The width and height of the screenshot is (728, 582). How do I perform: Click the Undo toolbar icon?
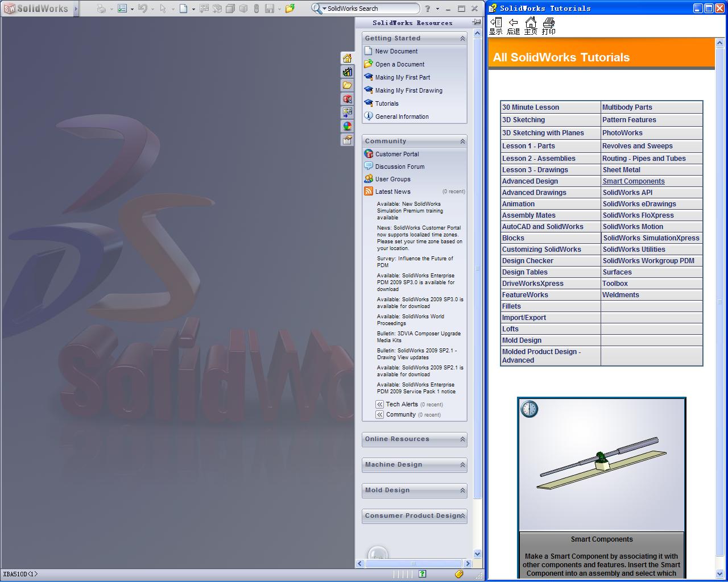[x=143, y=9]
